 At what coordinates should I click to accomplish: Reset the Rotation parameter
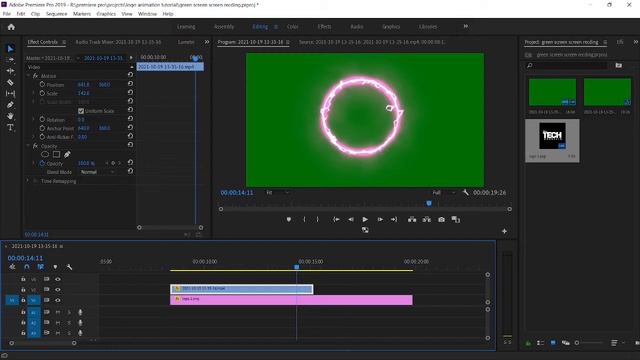tap(130, 119)
